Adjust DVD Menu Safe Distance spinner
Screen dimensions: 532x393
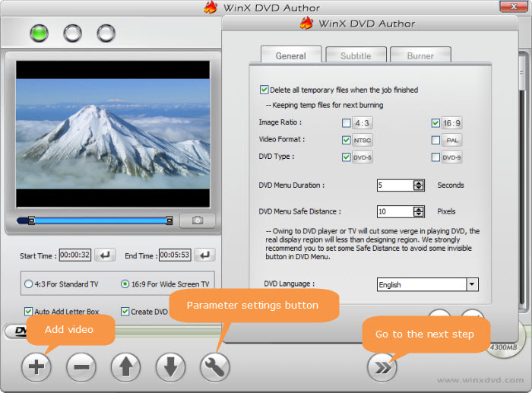[418, 211]
